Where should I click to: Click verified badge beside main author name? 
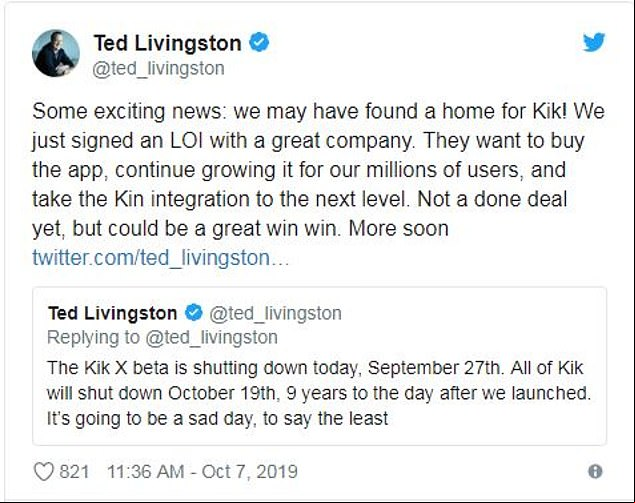click(259, 43)
